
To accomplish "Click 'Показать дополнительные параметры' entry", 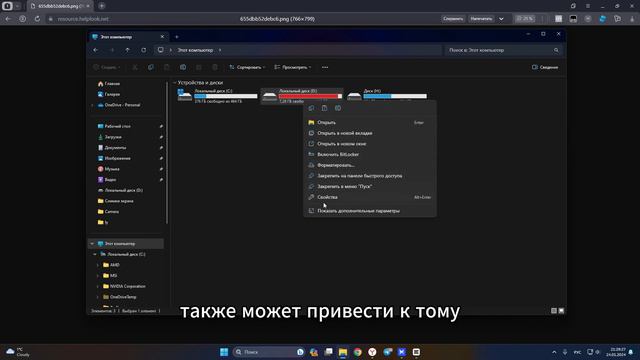I will [x=370, y=211].
